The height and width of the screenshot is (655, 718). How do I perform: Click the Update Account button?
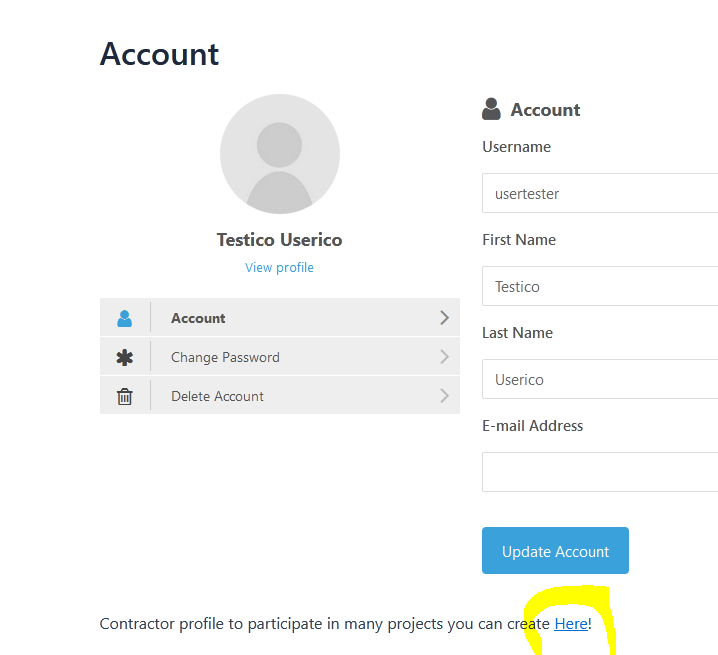[555, 551]
